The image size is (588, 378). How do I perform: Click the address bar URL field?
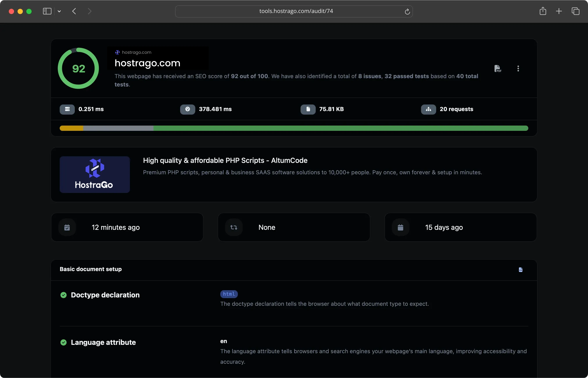(294, 11)
